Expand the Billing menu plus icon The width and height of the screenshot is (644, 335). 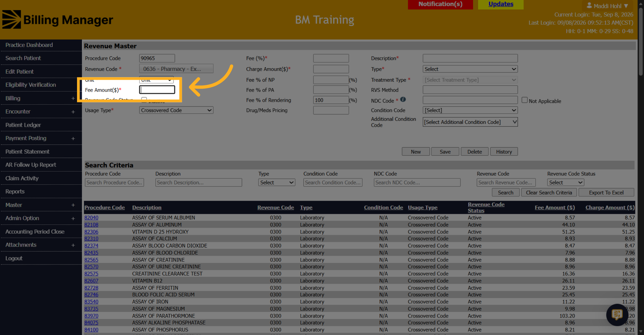(x=73, y=98)
